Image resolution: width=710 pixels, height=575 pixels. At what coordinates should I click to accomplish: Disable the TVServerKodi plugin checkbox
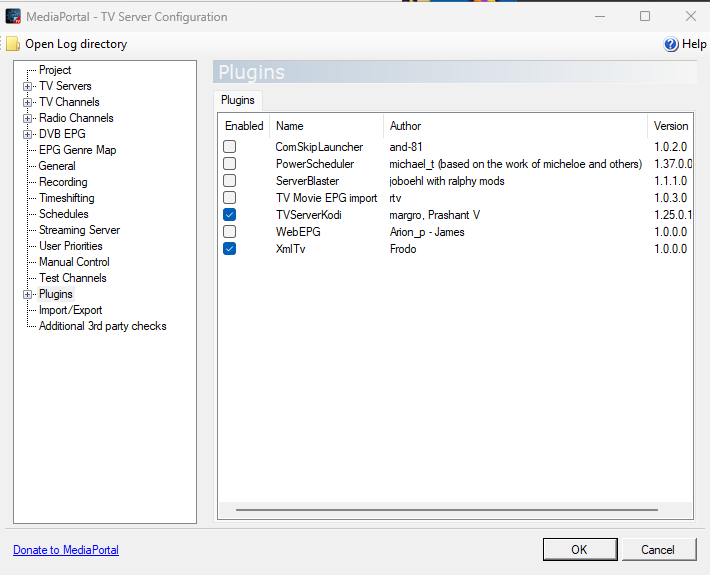(x=230, y=215)
